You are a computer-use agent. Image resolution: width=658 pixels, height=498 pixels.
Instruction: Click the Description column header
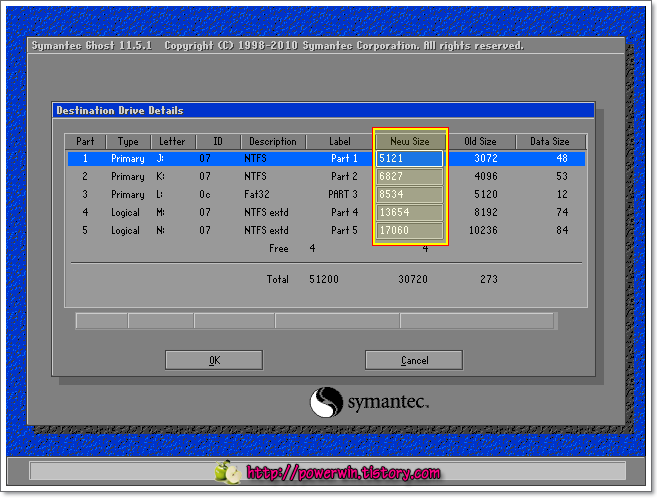[273, 141]
